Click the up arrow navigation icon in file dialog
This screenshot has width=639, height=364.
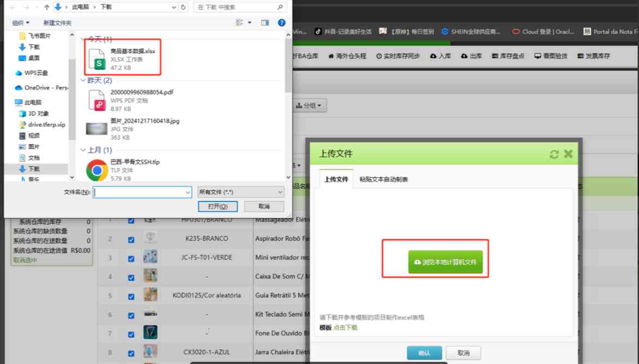pyautogui.click(x=46, y=8)
